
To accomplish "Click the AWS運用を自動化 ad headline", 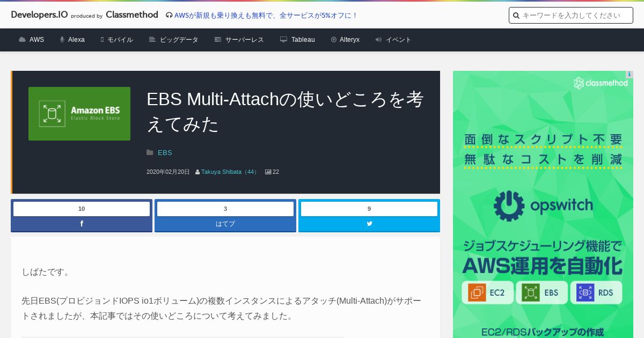I will pyautogui.click(x=543, y=266).
